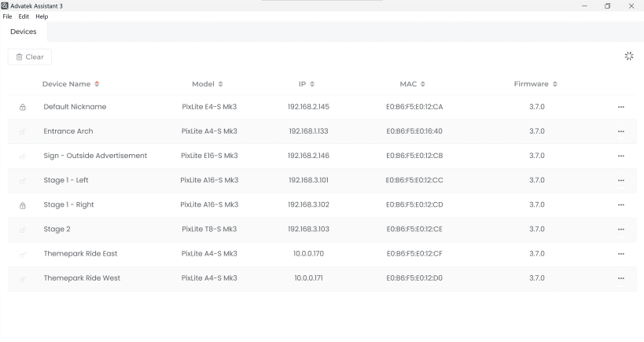Click the Advatek Assistant app icon in title bar
Viewport: 644px width, 342px height.
point(5,6)
